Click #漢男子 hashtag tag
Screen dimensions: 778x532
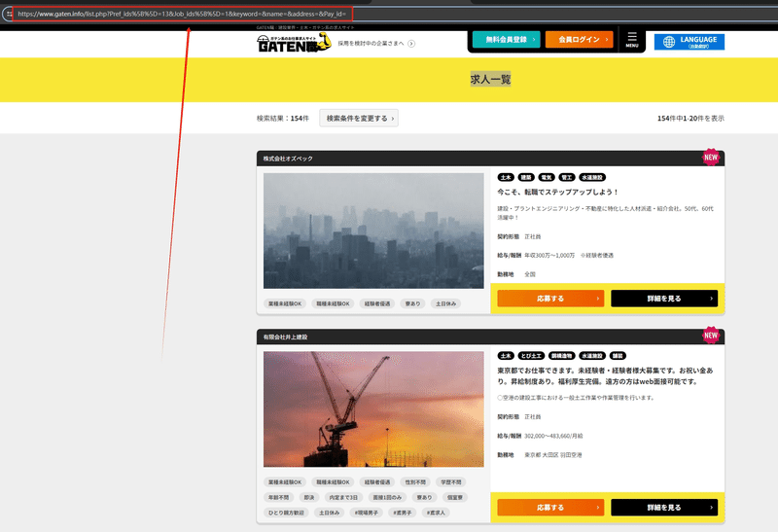(x=402, y=513)
